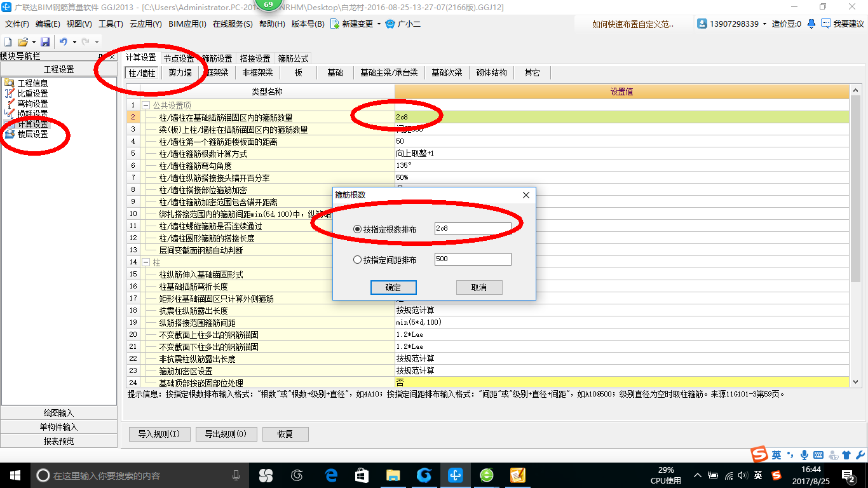The width and height of the screenshot is (868, 488).
Task: Open a project with the folder icon
Action: click(x=22, y=42)
